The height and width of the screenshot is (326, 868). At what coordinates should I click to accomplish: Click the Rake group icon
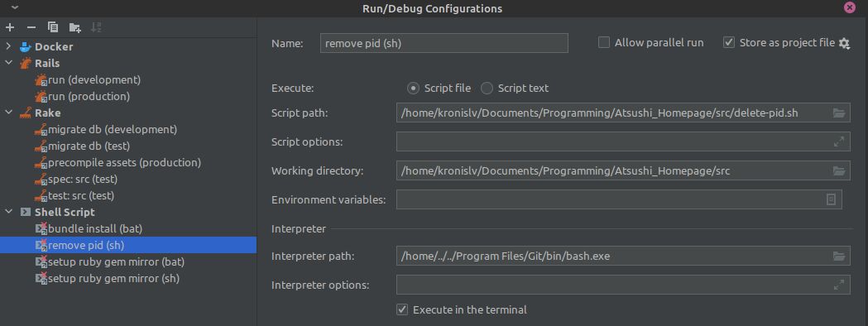coord(26,113)
